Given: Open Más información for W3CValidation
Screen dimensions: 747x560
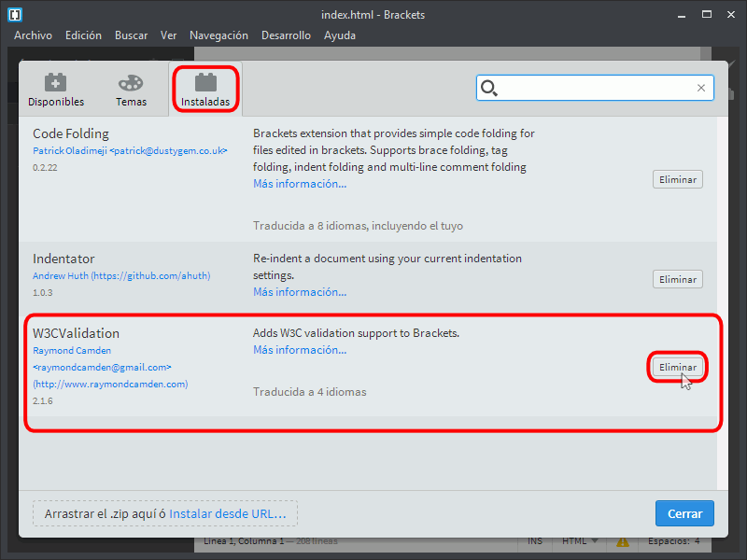Looking at the screenshot, I should [300, 350].
